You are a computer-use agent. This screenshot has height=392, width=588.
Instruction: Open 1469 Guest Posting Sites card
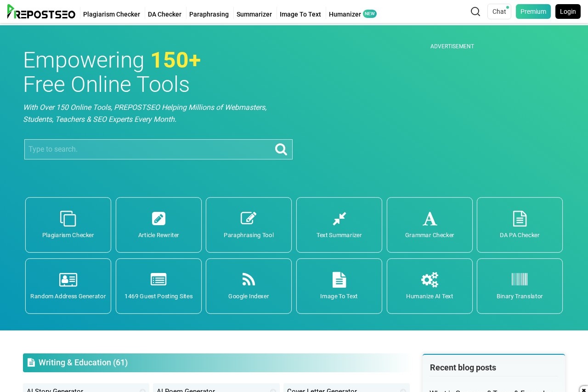pos(158,286)
